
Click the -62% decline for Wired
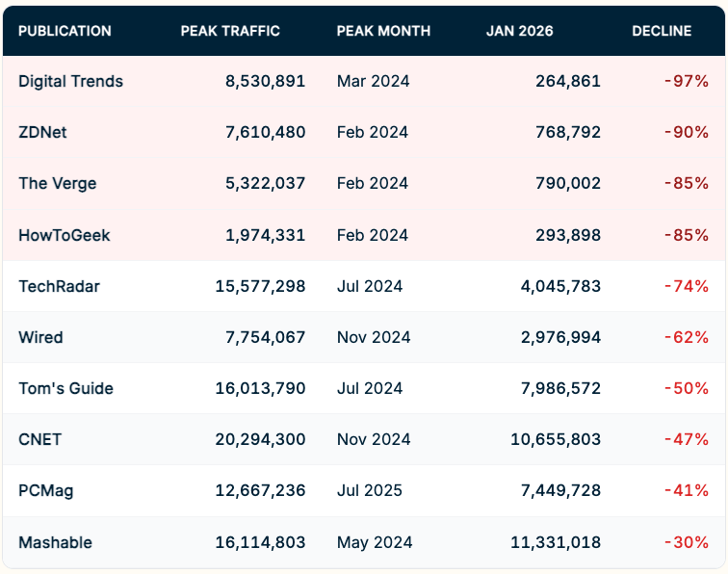click(x=686, y=337)
